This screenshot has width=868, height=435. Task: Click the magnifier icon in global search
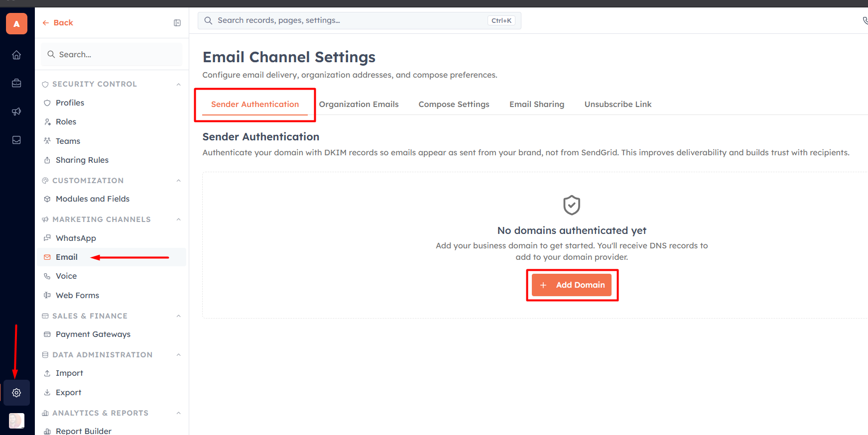(209, 20)
